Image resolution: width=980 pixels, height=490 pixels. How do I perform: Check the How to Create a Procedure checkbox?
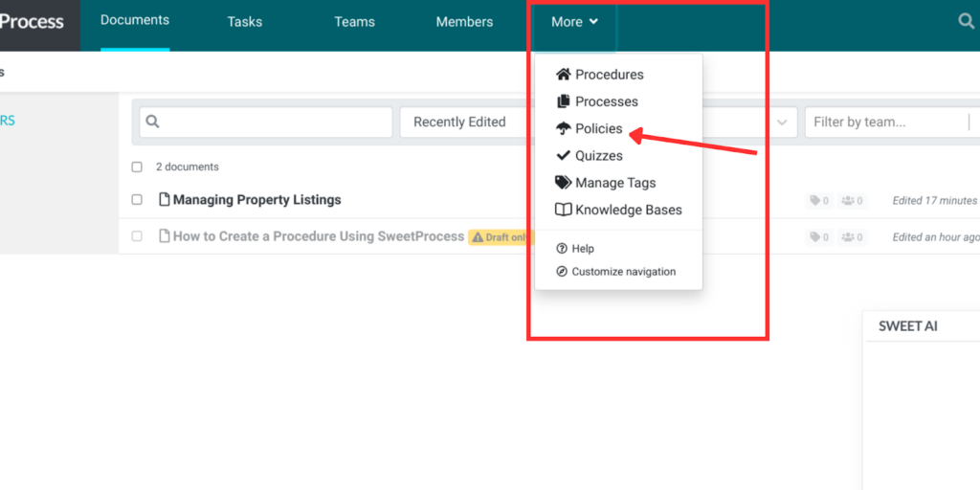pyautogui.click(x=137, y=236)
